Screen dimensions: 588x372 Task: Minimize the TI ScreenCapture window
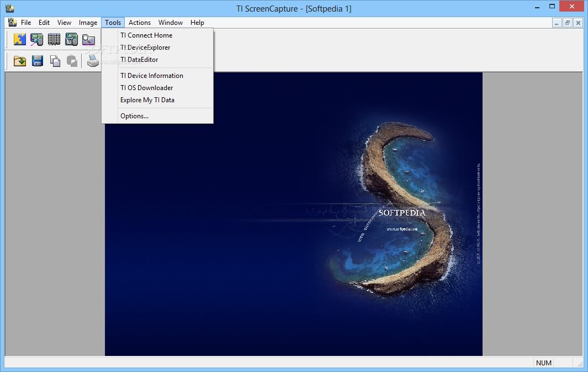click(x=537, y=7)
